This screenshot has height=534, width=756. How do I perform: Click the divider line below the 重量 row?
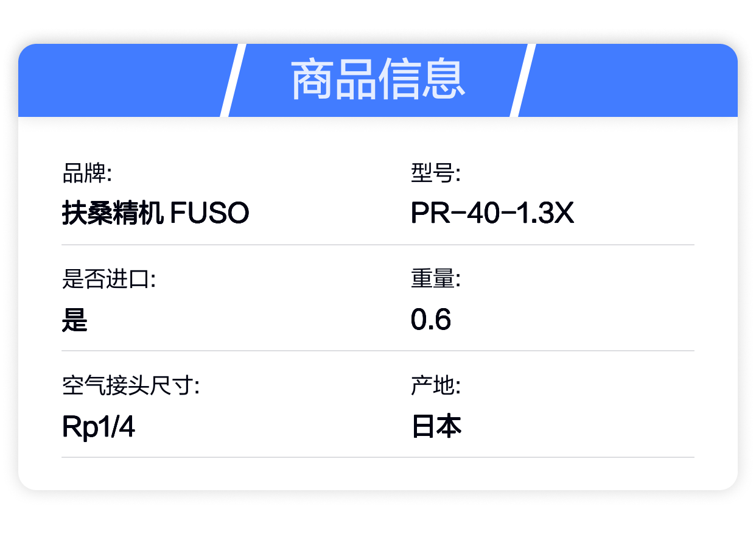(x=378, y=351)
